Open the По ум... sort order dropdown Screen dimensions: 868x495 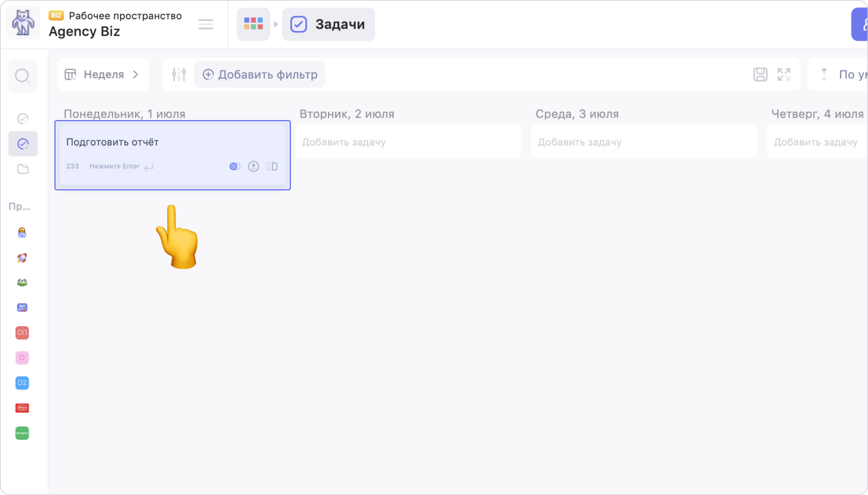pos(842,75)
